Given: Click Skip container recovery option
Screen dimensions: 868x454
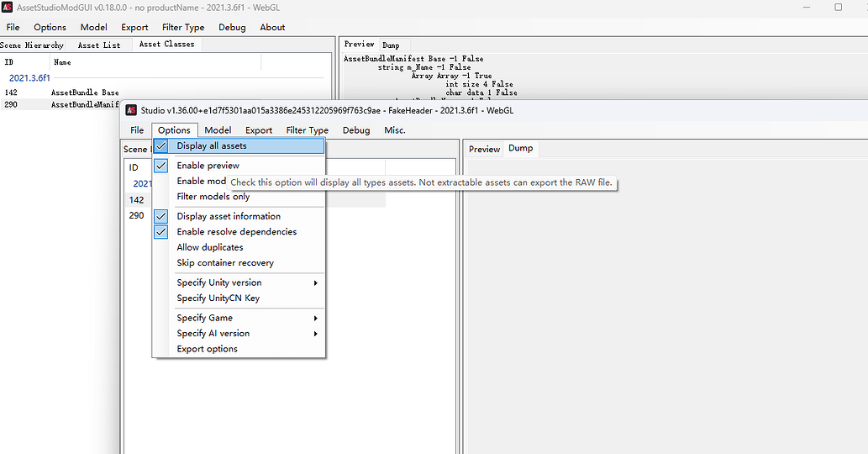Looking at the screenshot, I should [x=224, y=263].
